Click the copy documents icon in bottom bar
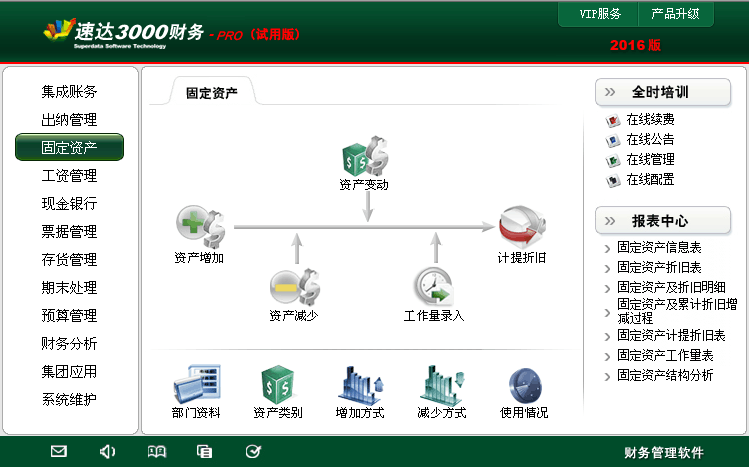 point(204,451)
